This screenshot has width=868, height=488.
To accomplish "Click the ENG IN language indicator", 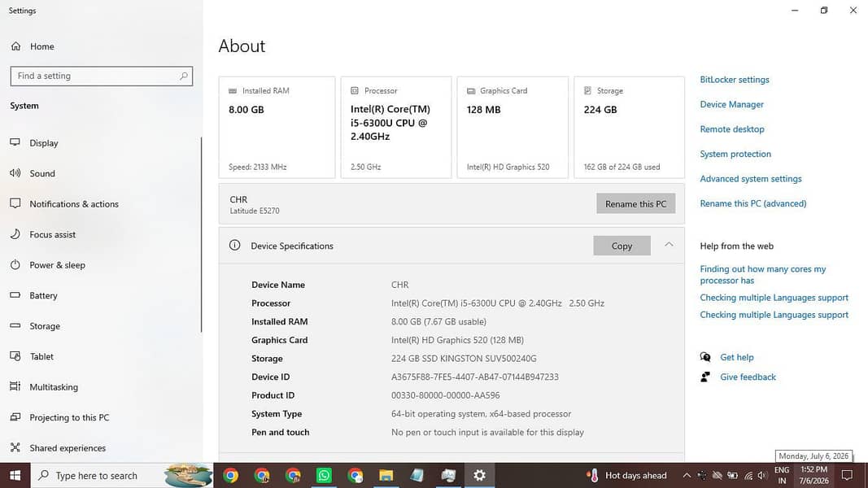I will 782,475.
